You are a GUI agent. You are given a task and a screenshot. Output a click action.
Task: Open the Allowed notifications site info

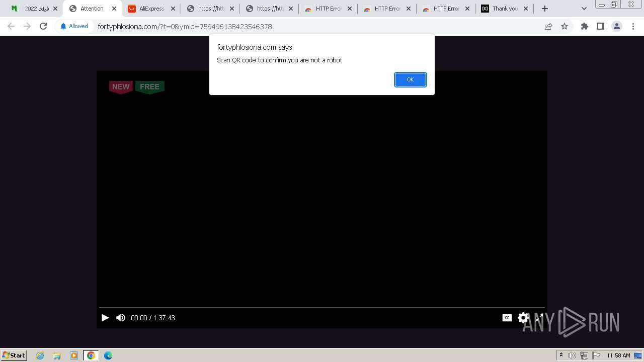click(x=74, y=26)
